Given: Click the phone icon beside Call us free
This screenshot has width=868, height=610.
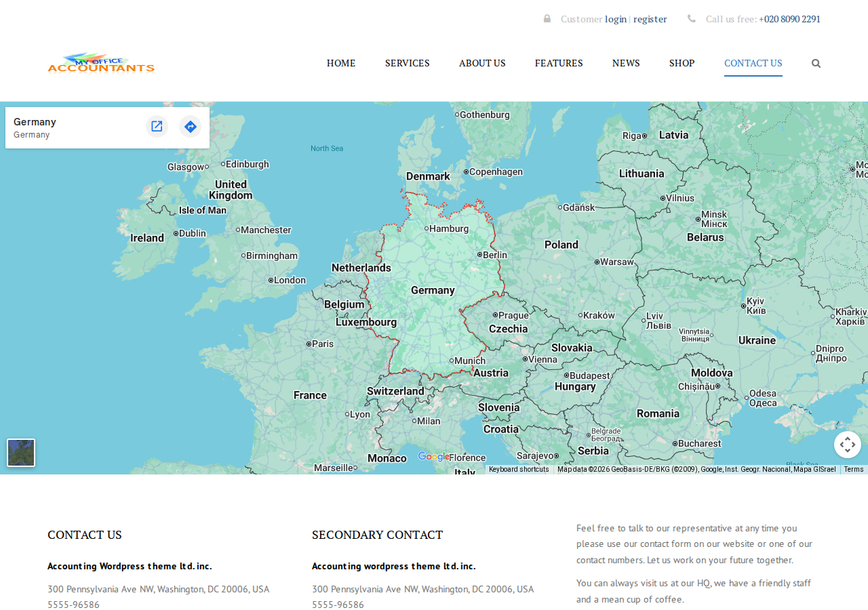Looking at the screenshot, I should tap(692, 19).
